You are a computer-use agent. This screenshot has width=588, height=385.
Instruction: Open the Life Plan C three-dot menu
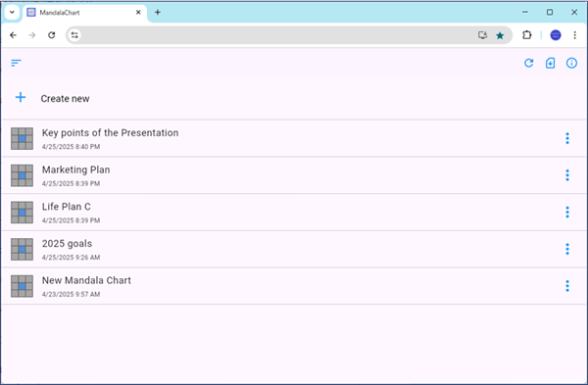[x=567, y=213]
